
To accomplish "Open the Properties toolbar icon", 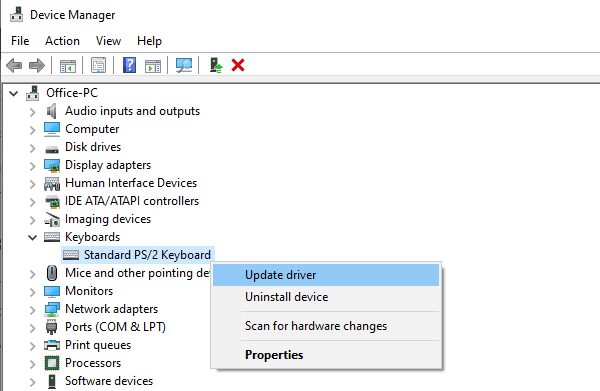I will tap(98, 65).
